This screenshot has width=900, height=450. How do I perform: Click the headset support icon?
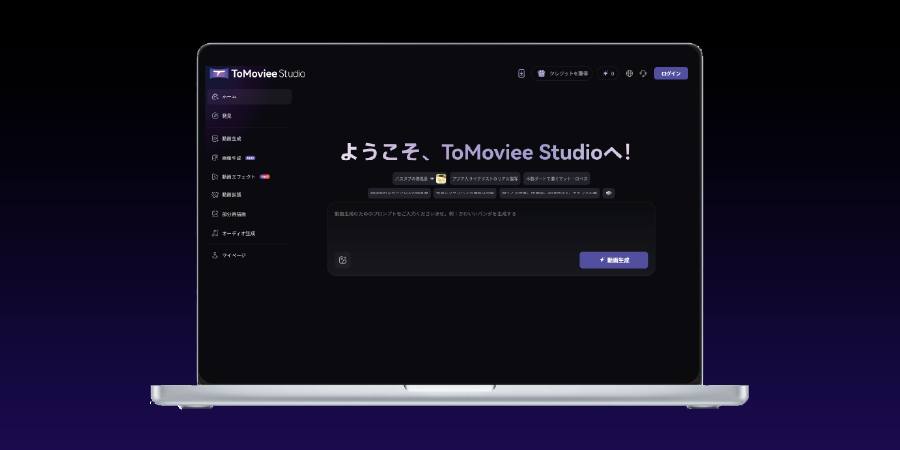pos(643,73)
